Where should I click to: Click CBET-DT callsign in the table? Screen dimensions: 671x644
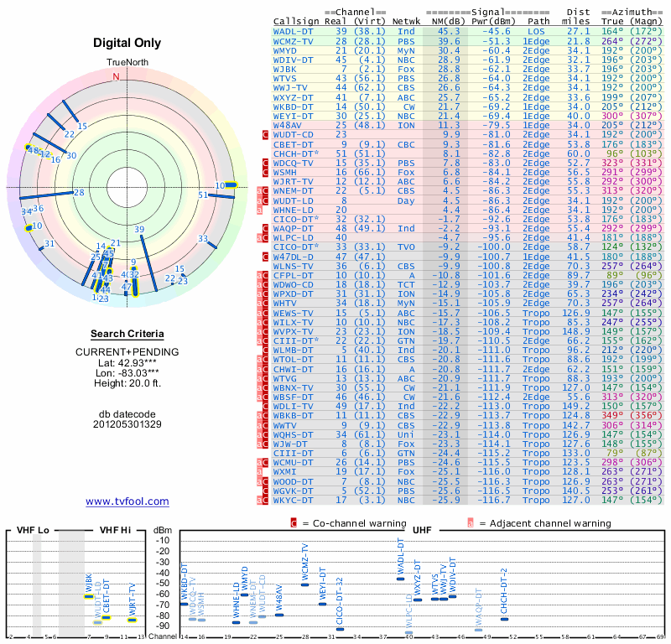coord(293,144)
